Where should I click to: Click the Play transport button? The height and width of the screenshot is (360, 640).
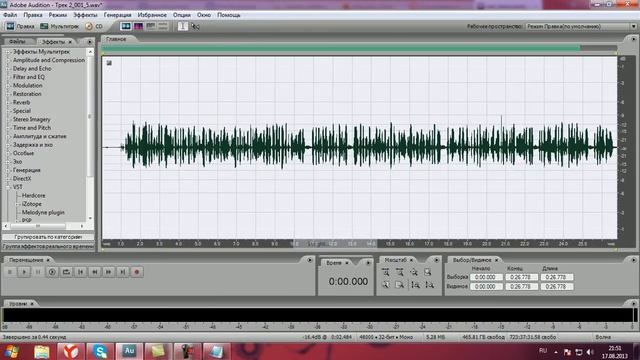[x=24, y=272]
